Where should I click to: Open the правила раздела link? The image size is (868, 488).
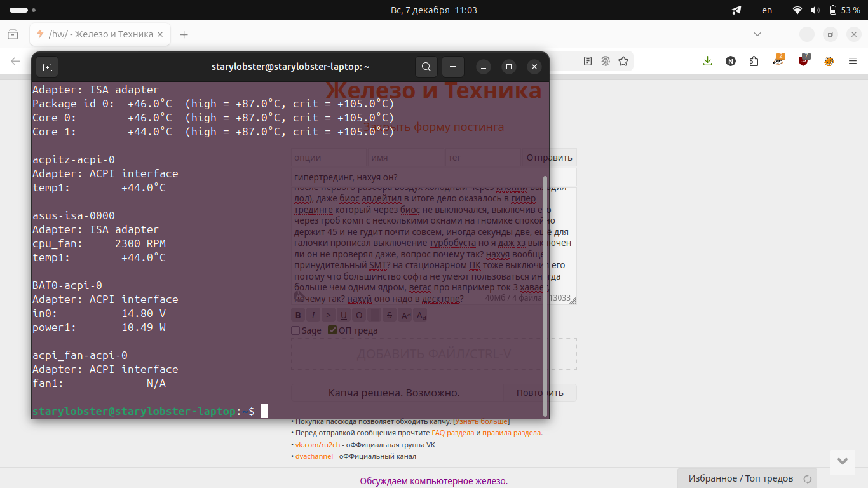pyautogui.click(x=512, y=433)
